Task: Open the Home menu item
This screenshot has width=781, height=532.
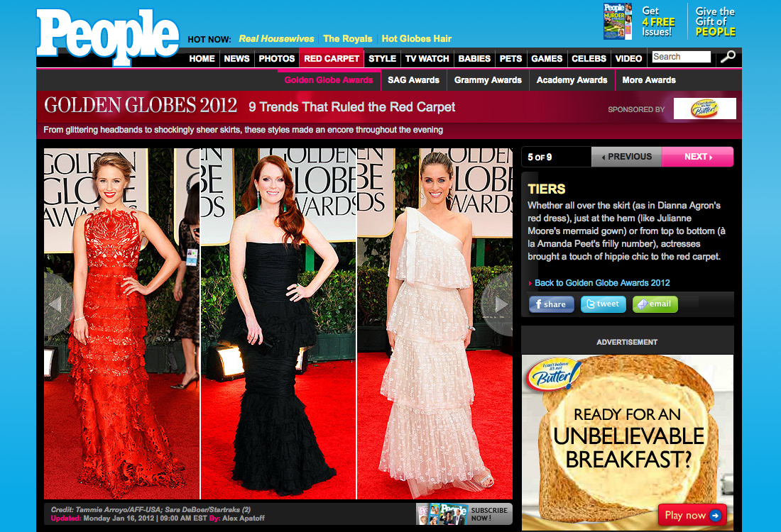Action: (202, 59)
